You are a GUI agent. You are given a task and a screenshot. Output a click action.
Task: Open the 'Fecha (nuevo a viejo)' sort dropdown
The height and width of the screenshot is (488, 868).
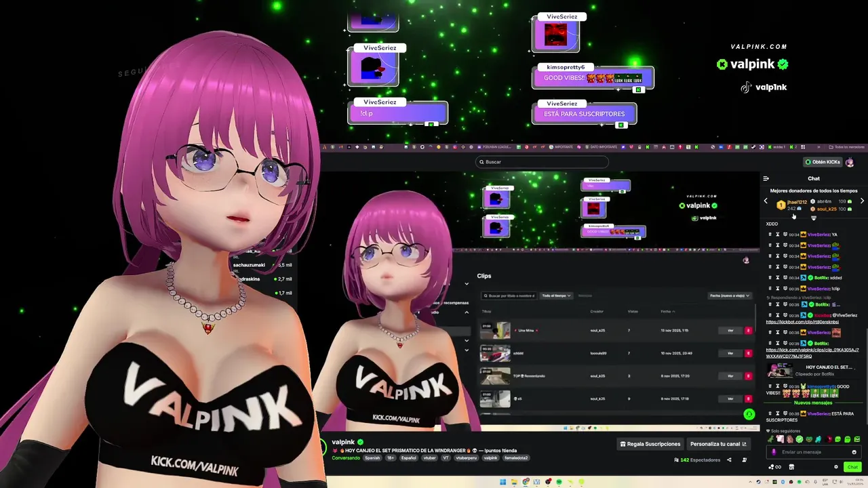click(730, 296)
